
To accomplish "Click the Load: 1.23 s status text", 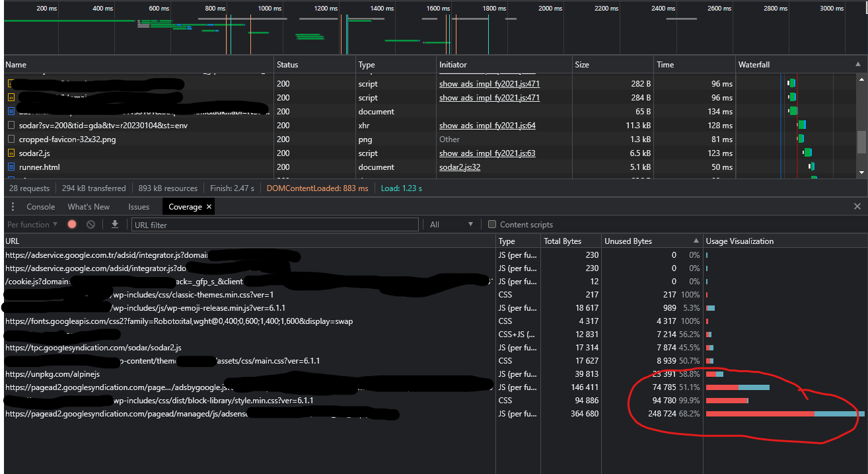I will [x=401, y=188].
